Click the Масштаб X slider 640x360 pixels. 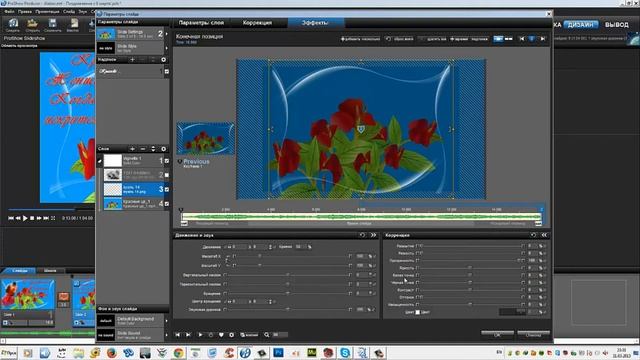pyautogui.click(x=292, y=256)
